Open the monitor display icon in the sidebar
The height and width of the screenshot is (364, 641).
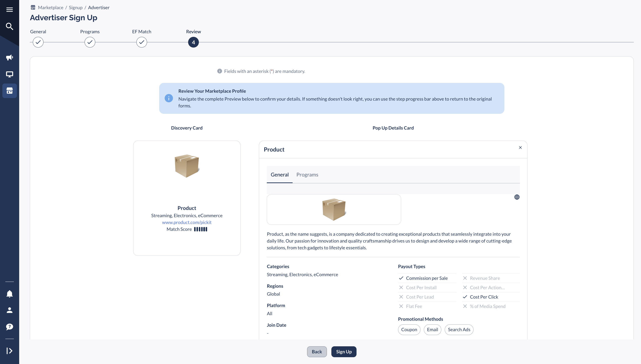pos(10,74)
